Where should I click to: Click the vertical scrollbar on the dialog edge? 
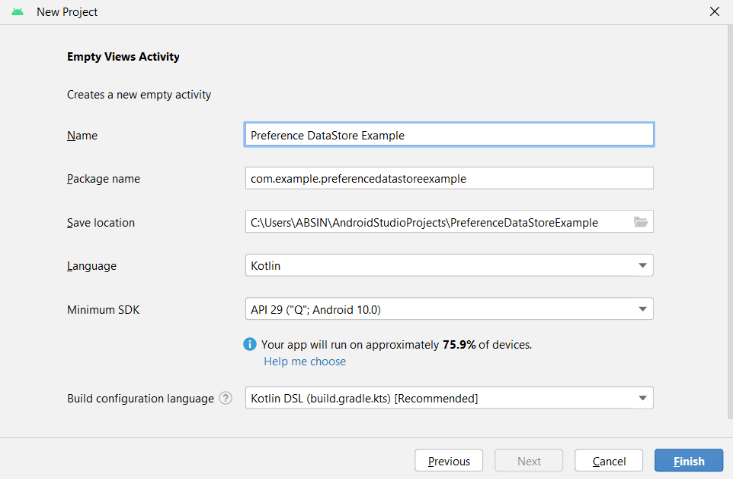730,222
